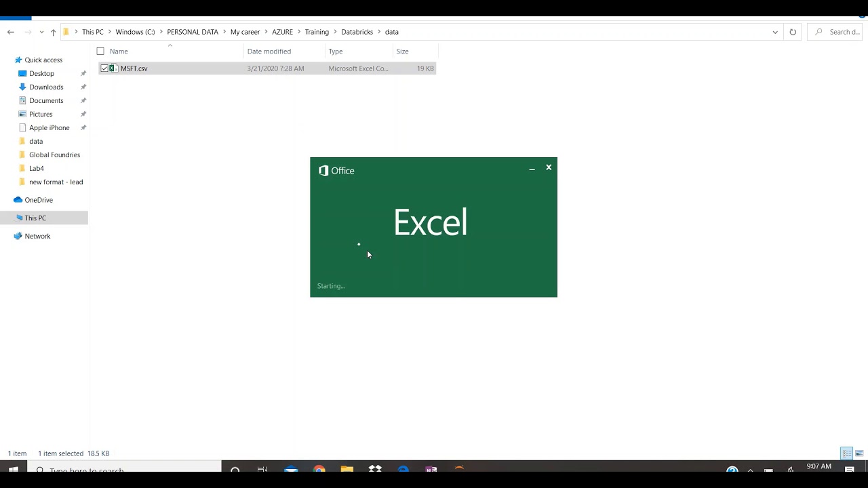Switch to large icons view layout
Viewport: 868px width, 488px height.
point(859,453)
